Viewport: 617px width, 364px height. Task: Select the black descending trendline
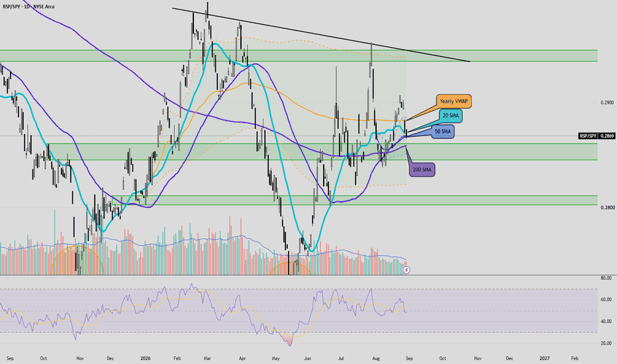[x=320, y=34]
